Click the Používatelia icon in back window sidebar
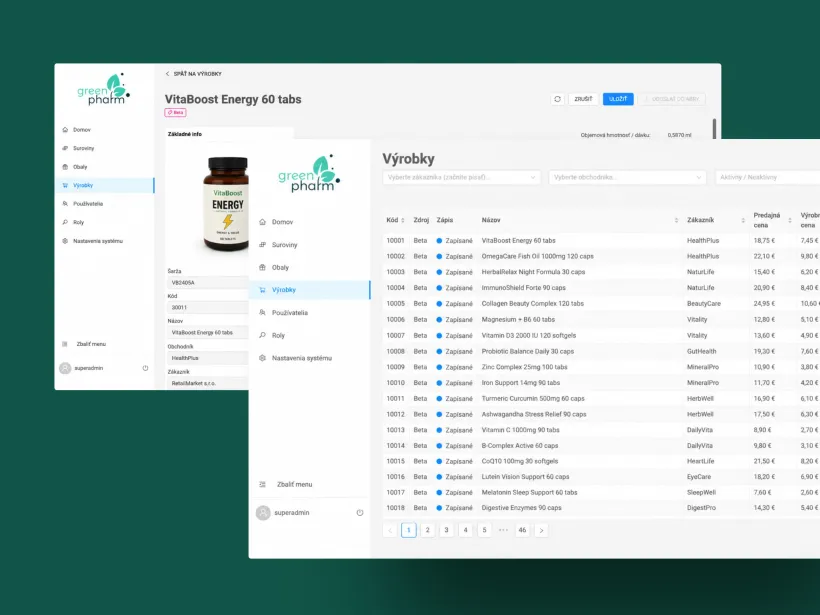Image resolution: width=820 pixels, height=615 pixels. coord(65,203)
